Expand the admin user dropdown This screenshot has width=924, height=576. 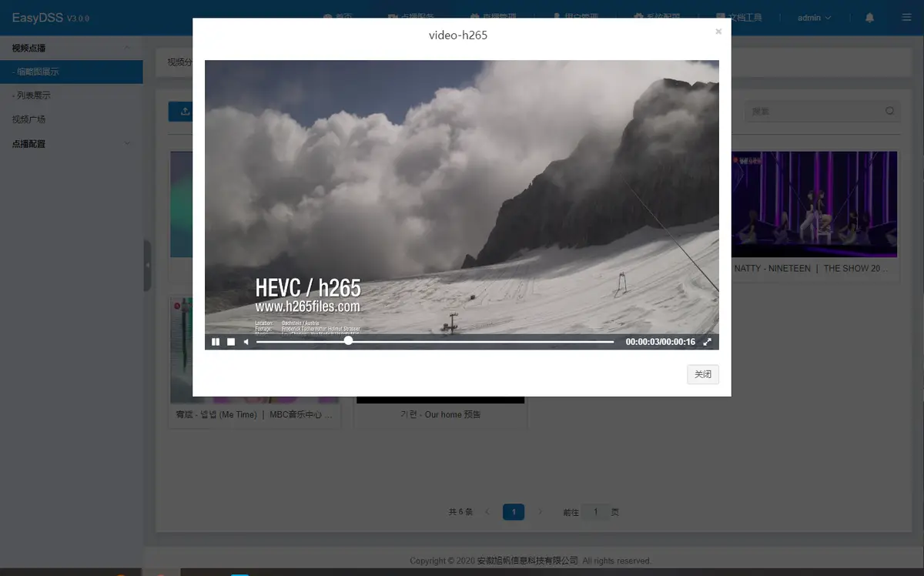pos(814,18)
